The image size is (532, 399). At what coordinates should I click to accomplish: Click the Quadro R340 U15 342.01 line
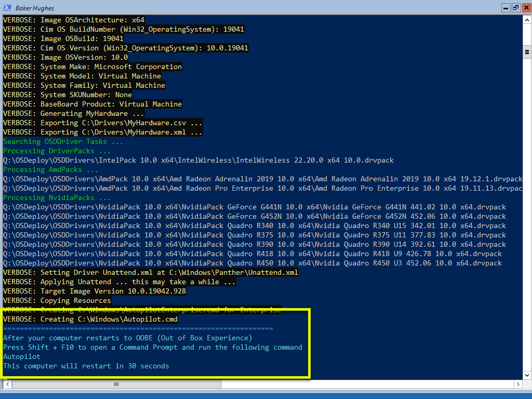[255, 225]
